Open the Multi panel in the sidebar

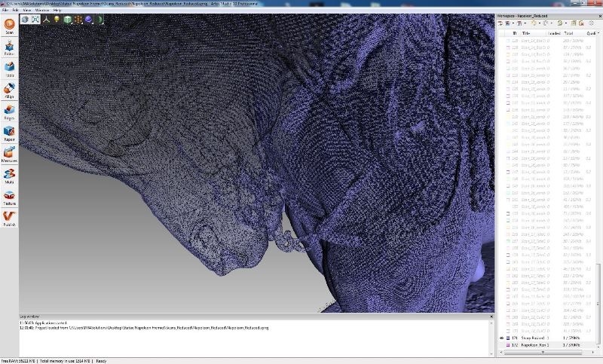coord(9,176)
